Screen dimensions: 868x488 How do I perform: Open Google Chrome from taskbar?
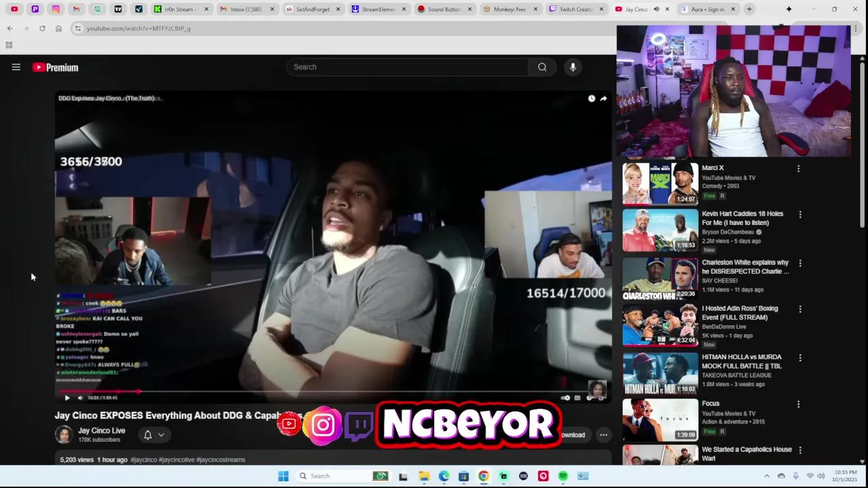(x=484, y=476)
